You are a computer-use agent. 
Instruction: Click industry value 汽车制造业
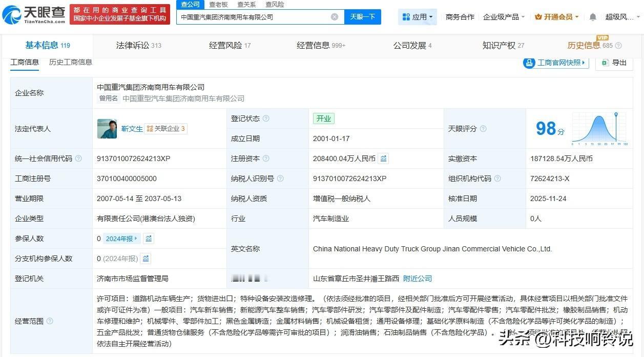331,219
